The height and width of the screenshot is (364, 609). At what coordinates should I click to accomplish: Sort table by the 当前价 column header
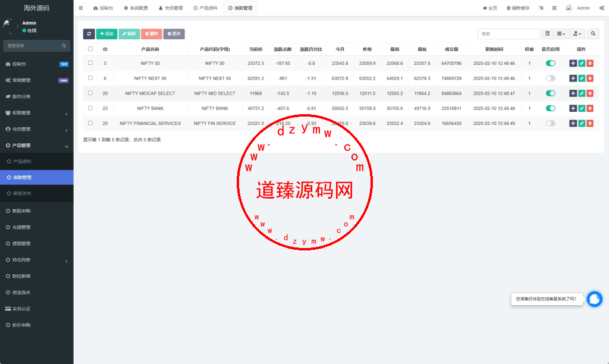pyautogui.click(x=256, y=49)
